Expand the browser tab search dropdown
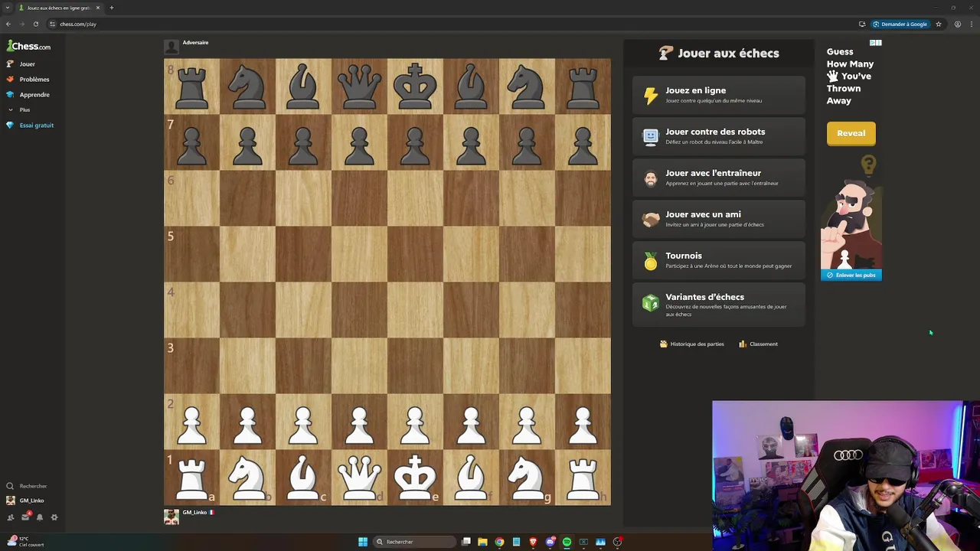980x551 pixels. pos(7,8)
